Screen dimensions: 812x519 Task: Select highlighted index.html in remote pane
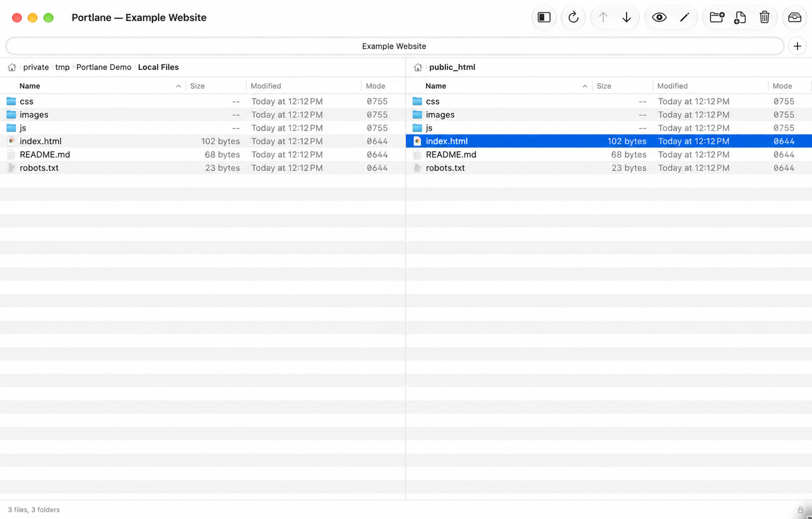click(x=609, y=141)
